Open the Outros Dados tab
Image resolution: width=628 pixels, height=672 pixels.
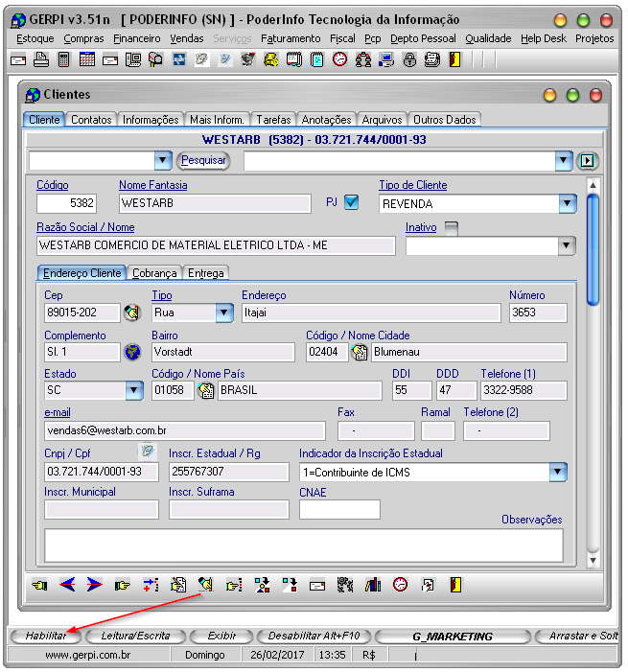click(x=445, y=120)
